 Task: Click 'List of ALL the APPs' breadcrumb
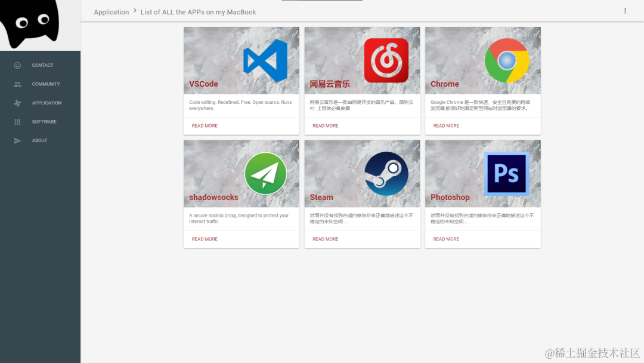[x=199, y=13]
